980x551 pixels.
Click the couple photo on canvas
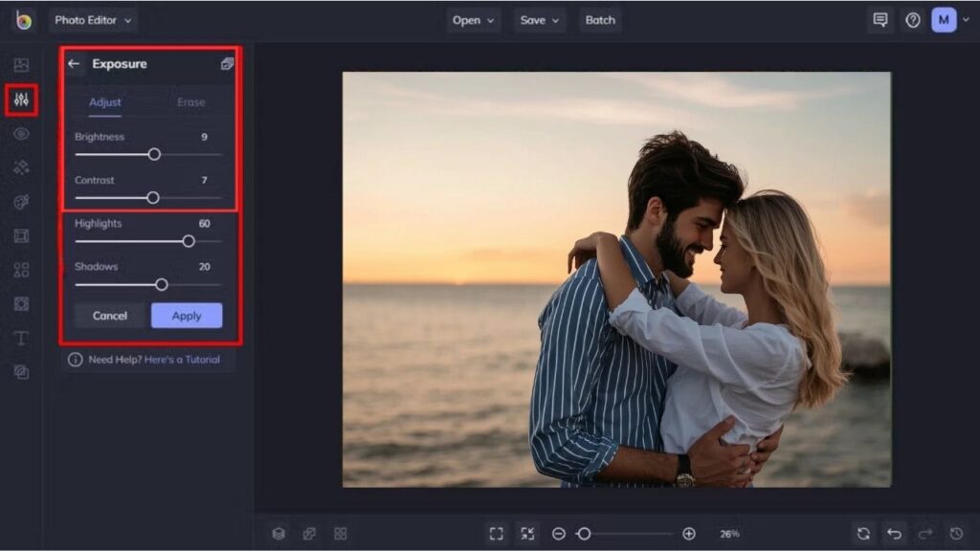click(616, 279)
